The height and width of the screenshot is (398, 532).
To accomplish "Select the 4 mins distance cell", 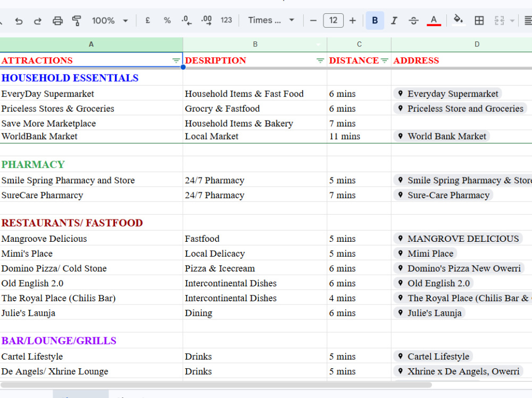I will (359, 298).
